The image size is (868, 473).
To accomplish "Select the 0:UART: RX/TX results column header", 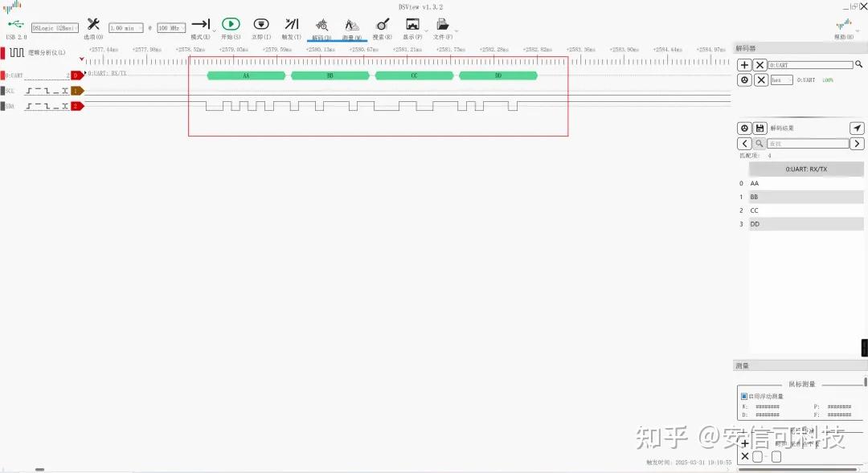I will (x=806, y=169).
